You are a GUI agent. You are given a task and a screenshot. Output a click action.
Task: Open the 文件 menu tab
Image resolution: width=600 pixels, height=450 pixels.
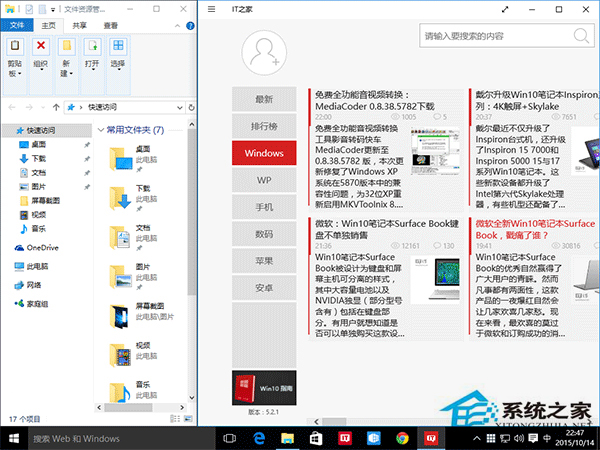click(x=17, y=26)
